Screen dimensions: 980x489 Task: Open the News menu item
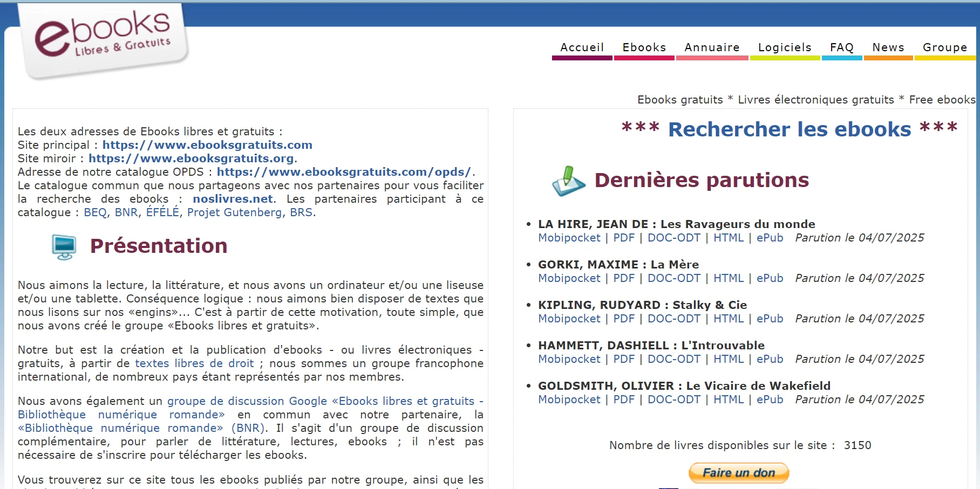[888, 47]
